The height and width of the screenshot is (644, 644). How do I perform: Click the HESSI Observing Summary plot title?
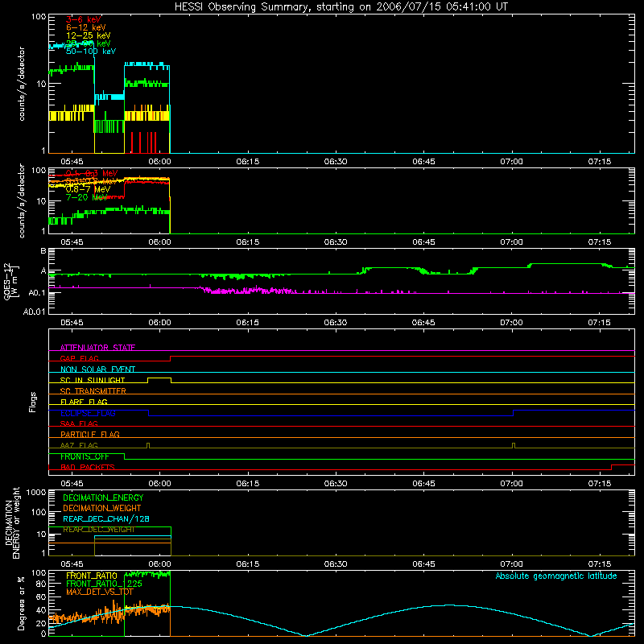coord(341,7)
